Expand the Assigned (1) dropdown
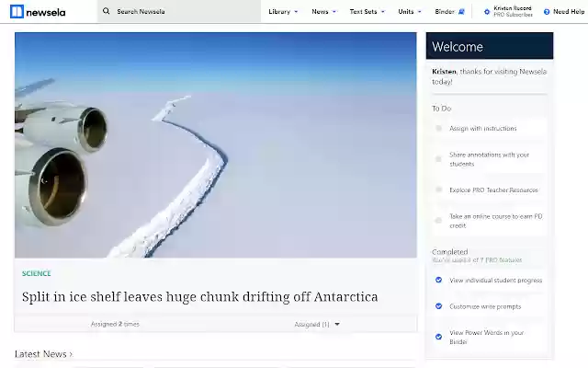Viewport: 588px width, 368px height. pyautogui.click(x=317, y=324)
